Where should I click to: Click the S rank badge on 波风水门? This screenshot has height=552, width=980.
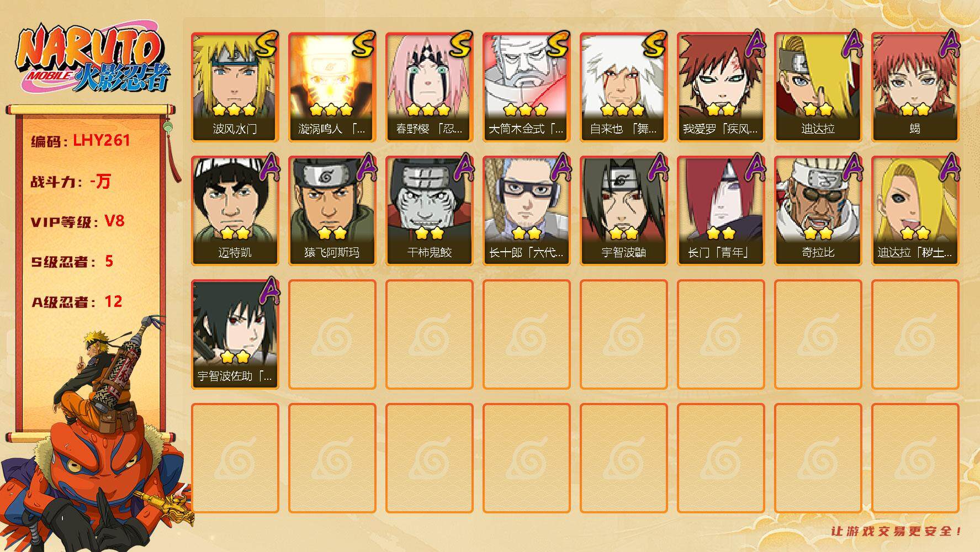(266, 44)
